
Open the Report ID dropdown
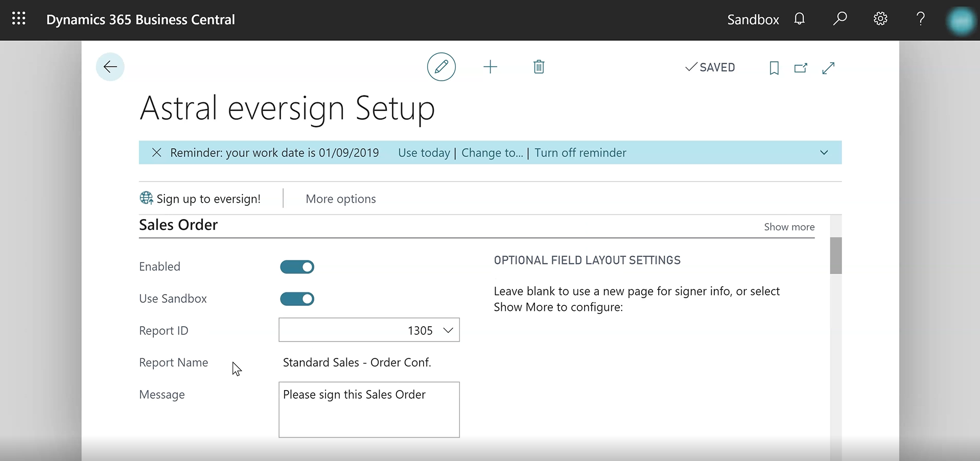448,330
